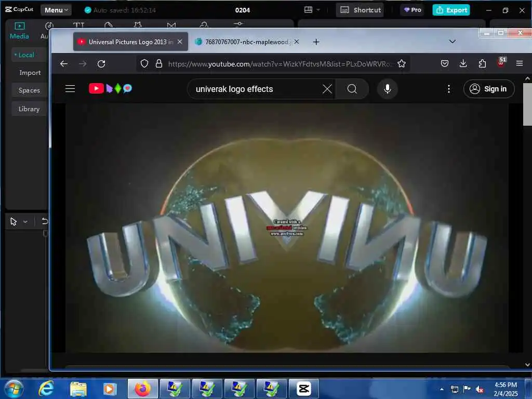This screenshot has height=399, width=532.
Task: Bookmark this page with star icon
Action: coord(402,63)
